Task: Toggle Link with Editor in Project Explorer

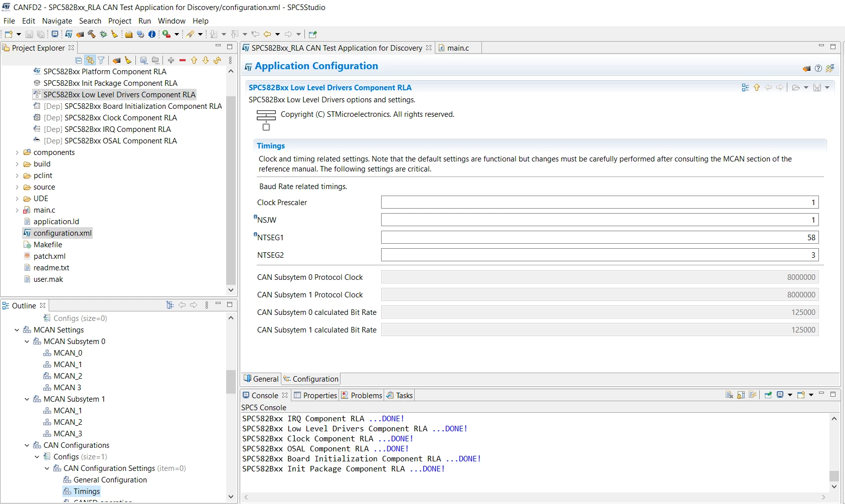Action: [90, 60]
